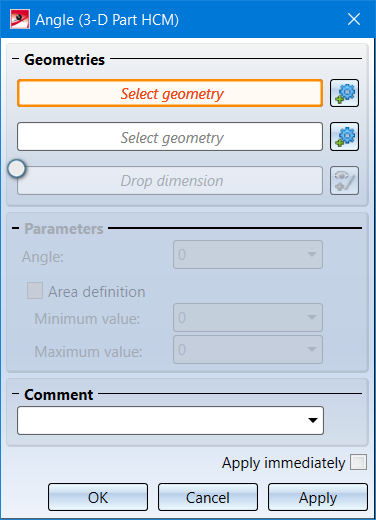Click the round toggle left of Drop dimension
The image size is (376, 520).
pyautogui.click(x=17, y=169)
